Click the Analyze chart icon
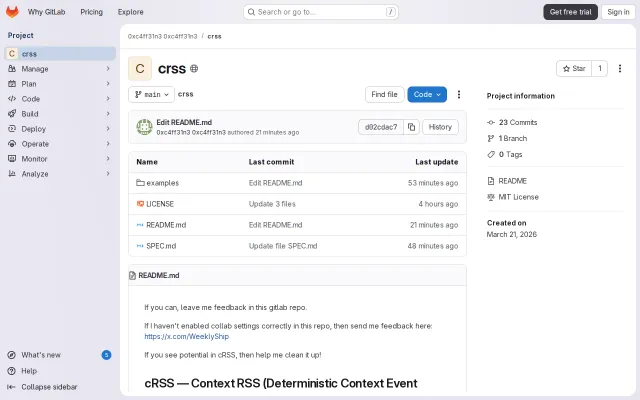The image size is (640, 400). [x=12, y=173]
